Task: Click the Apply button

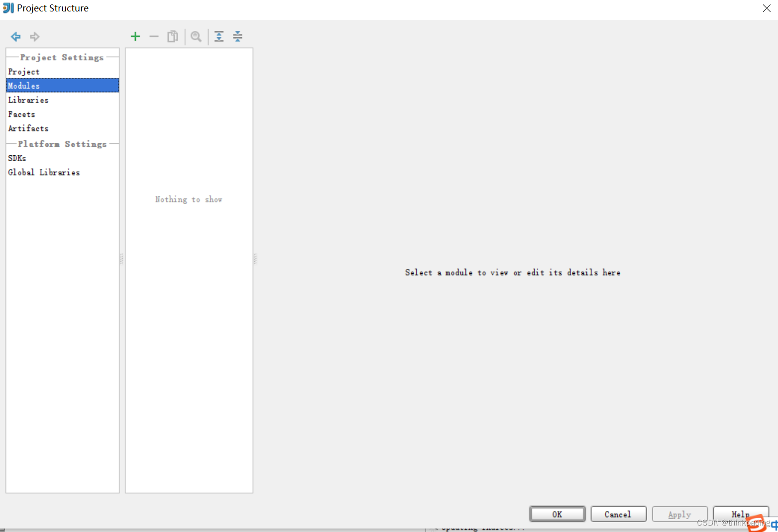Action: [680, 514]
